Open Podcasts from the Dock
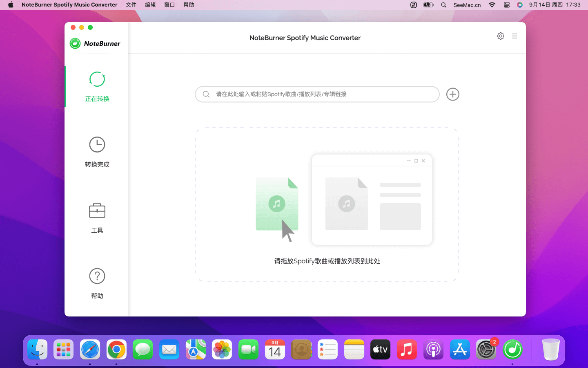588x368 pixels. coord(433,350)
